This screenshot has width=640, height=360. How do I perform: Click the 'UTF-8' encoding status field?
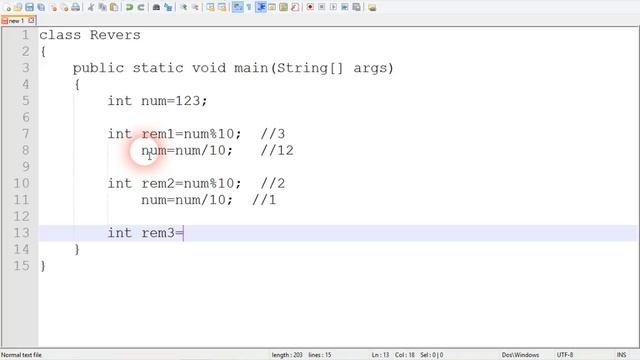coord(565,355)
